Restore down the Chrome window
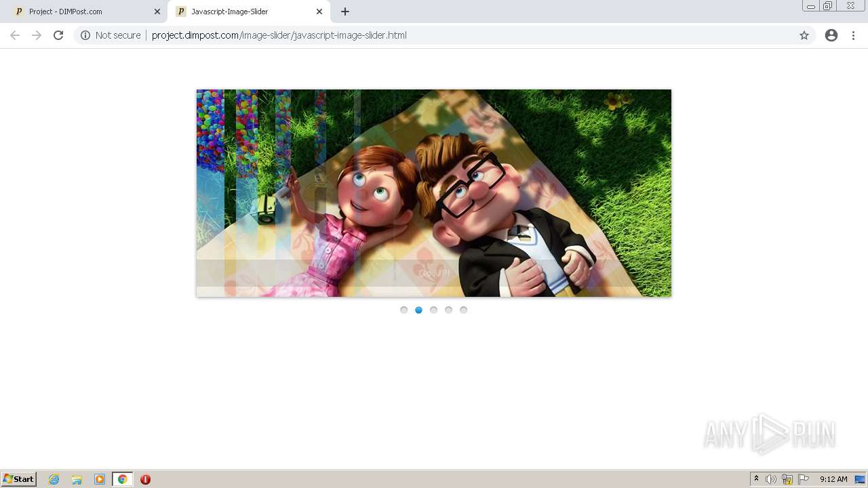868x488 pixels. point(828,6)
